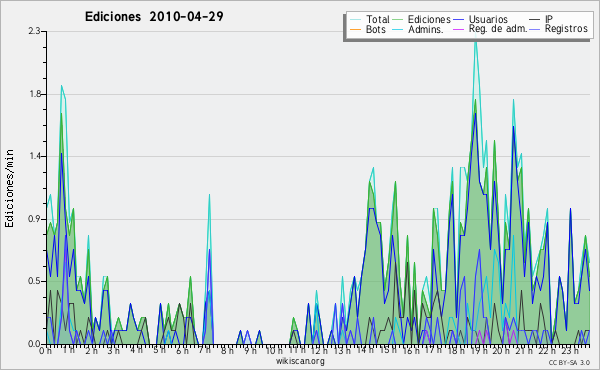Click the magenta Reg. de adm. legend line
The image size is (600, 370).
click(458, 29)
